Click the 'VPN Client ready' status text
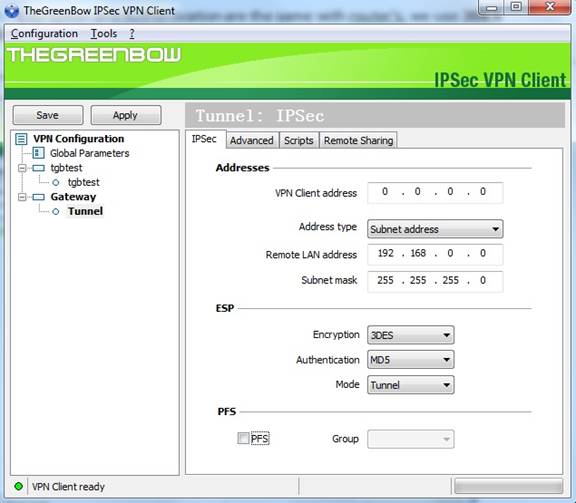 [68, 486]
